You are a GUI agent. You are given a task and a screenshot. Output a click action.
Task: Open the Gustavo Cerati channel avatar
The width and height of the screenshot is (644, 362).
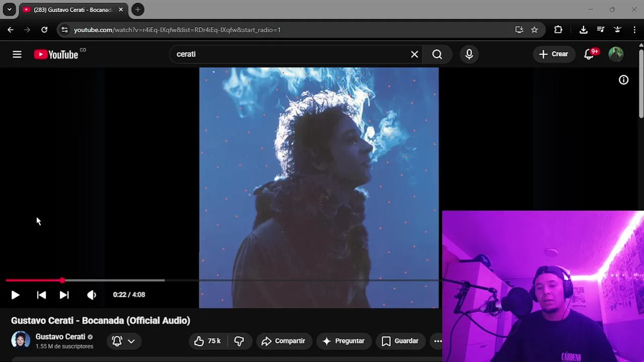pos(21,340)
